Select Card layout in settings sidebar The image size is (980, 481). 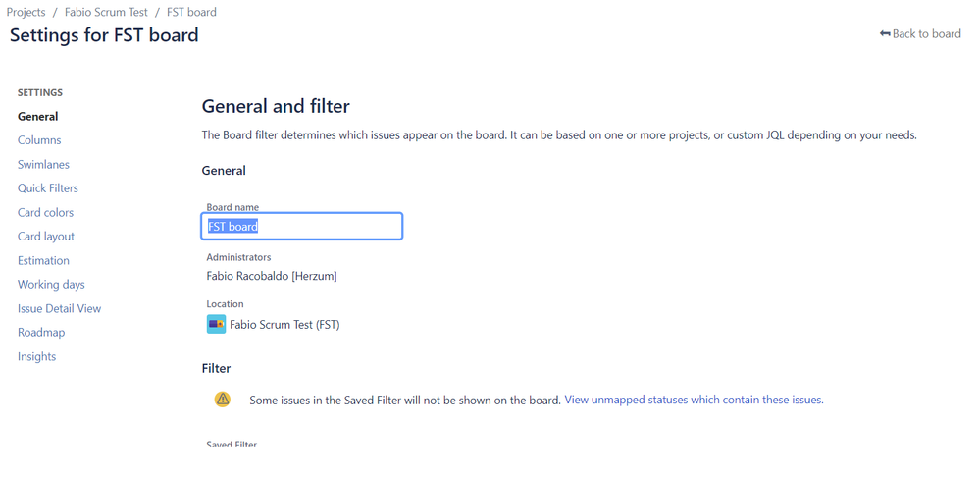[x=46, y=237]
